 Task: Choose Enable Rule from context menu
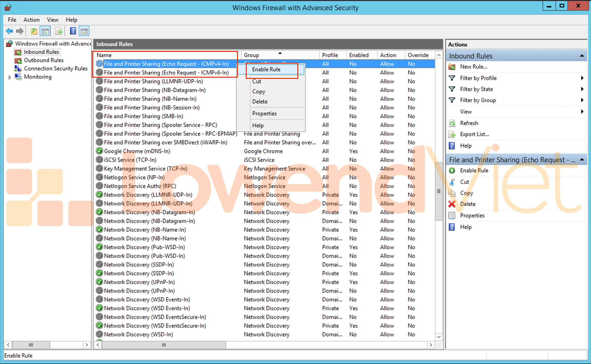tap(266, 70)
